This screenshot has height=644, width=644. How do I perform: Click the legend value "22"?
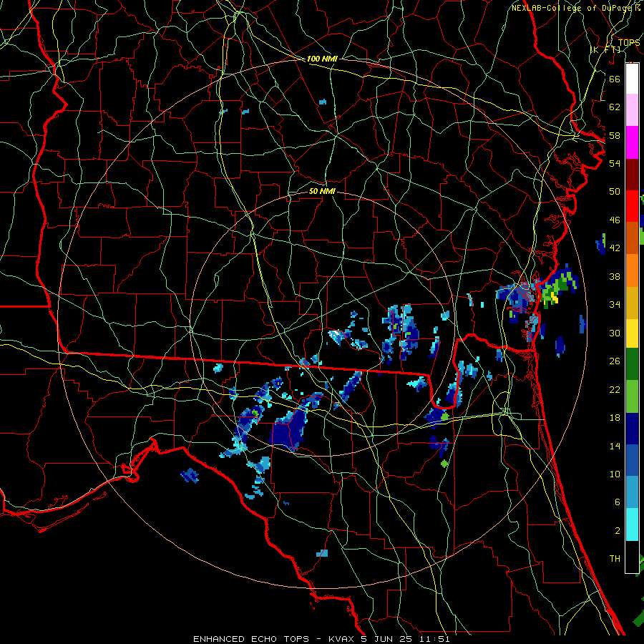point(615,389)
